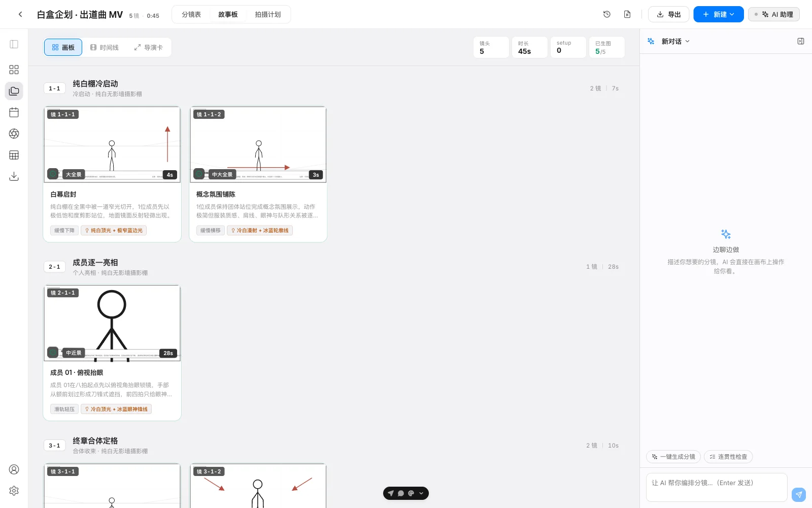Click the 冷白顶光 + 冰蓝眼神锋线 lighting tag
The width and height of the screenshot is (812, 508).
pos(116,409)
